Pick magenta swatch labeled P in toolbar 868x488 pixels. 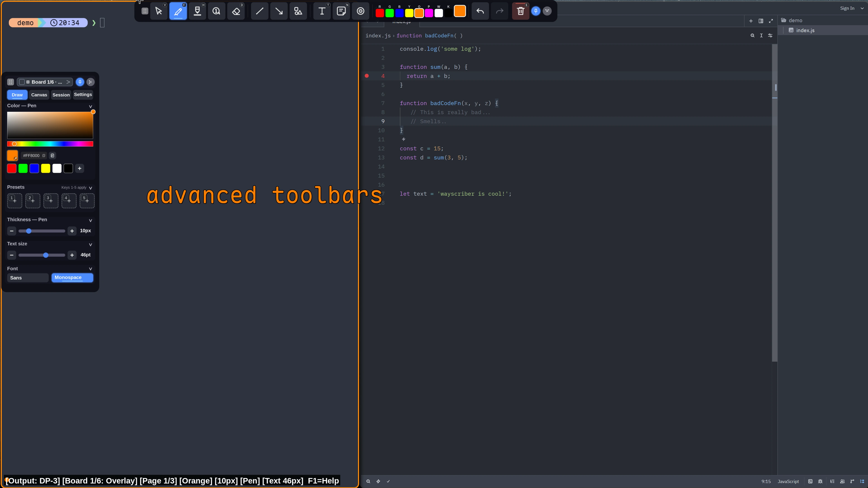429,13
